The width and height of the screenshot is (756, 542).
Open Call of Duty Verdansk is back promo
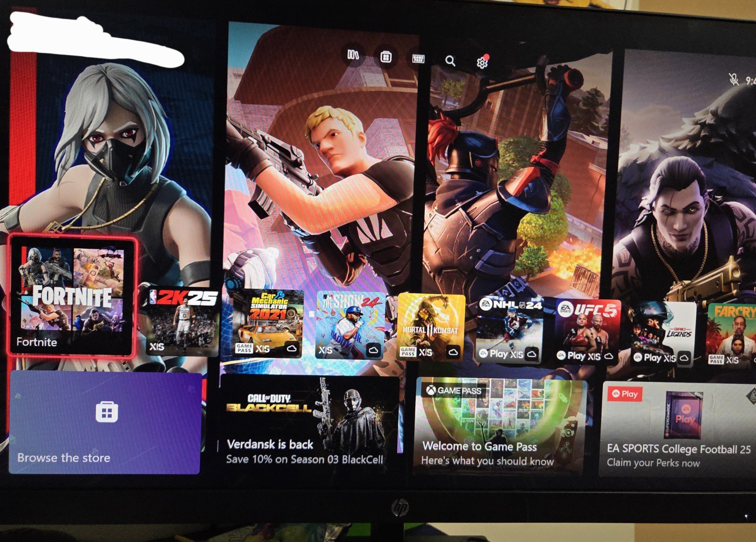pos(310,424)
